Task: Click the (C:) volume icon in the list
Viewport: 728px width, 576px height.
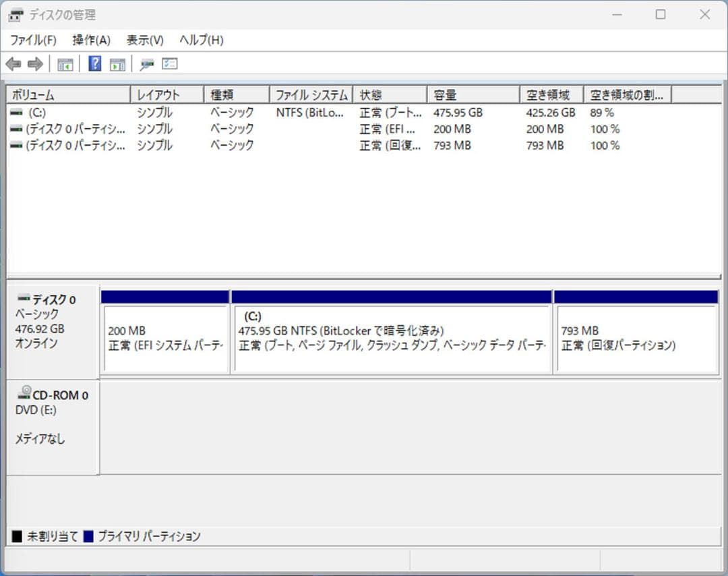Action: coord(17,113)
